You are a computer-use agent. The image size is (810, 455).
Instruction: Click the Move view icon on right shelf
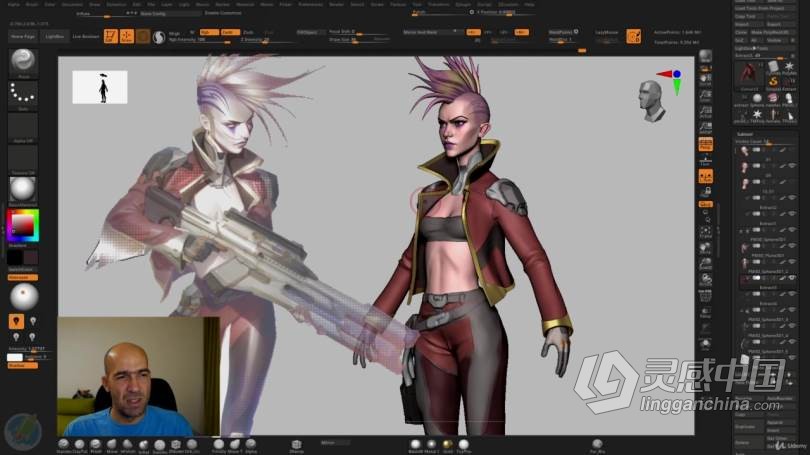(706, 248)
